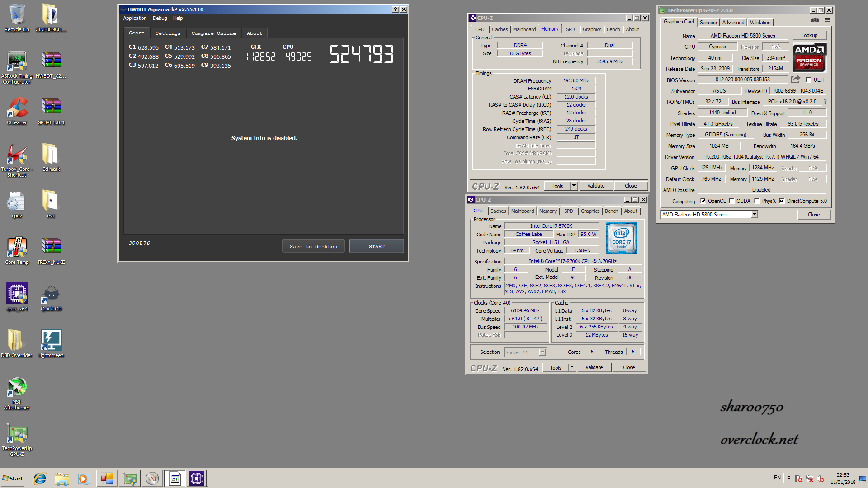
Task: Open the Recycle Bin desktop icon
Action: (17, 18)
